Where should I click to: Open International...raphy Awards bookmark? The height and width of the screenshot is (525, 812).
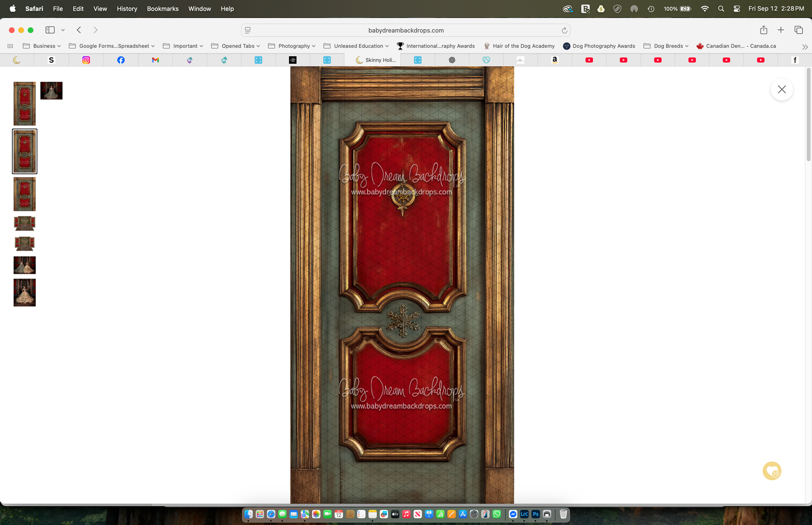436,46
